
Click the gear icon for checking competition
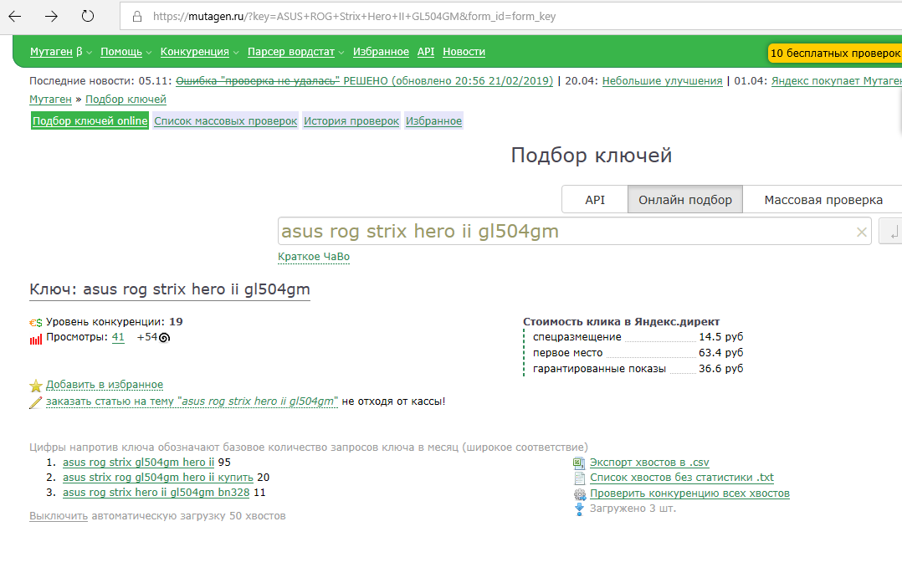click(x=579, y=493)
